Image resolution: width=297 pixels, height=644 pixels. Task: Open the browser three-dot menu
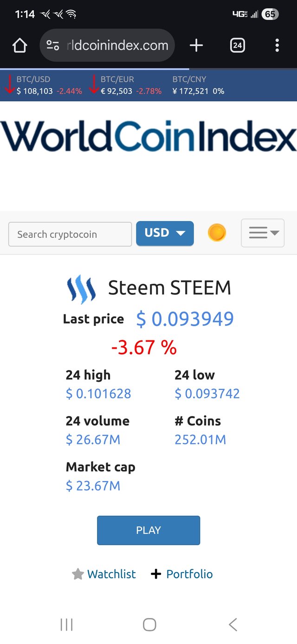coord(277,46)
